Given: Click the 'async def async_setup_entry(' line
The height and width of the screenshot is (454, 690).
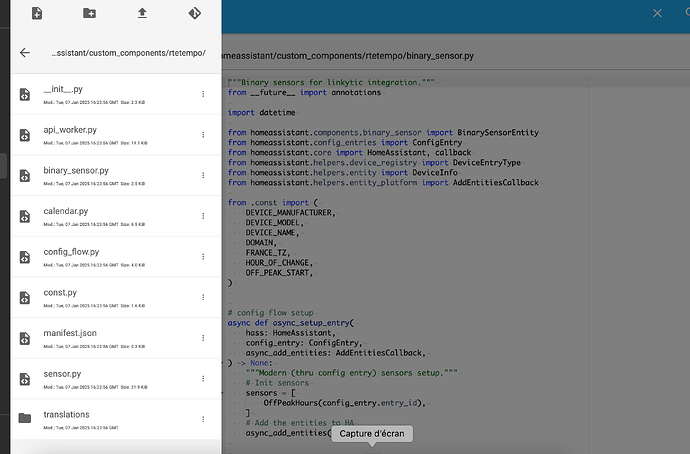Looking at the screenshot, I should click(x=290, y=323).
